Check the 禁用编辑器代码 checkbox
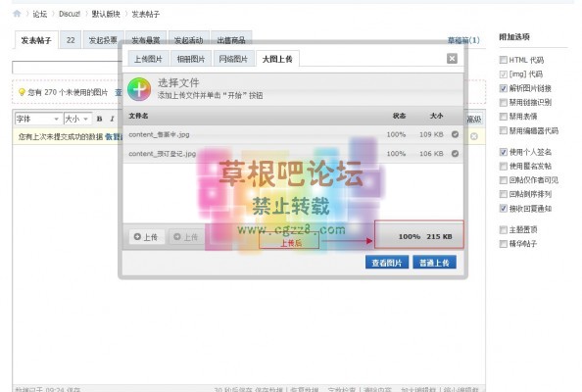The image size is (582, 392). tap(504, 130)
